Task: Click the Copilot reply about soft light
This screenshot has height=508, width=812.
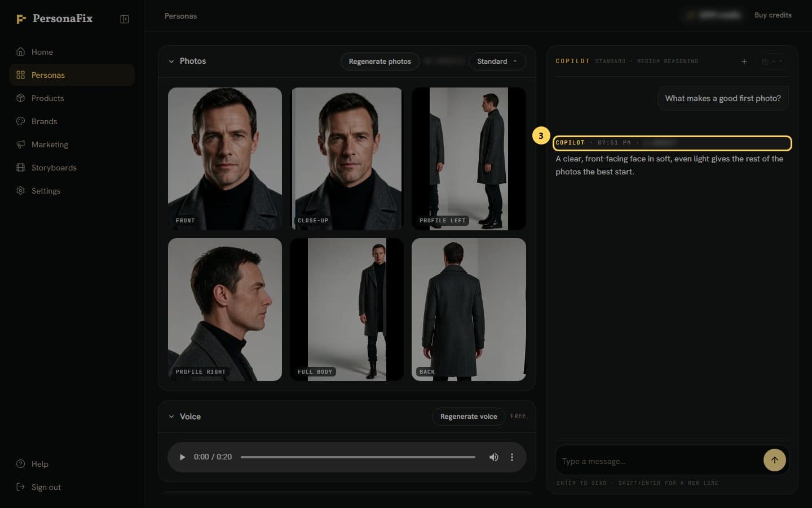Action: [x=669, y=165]
